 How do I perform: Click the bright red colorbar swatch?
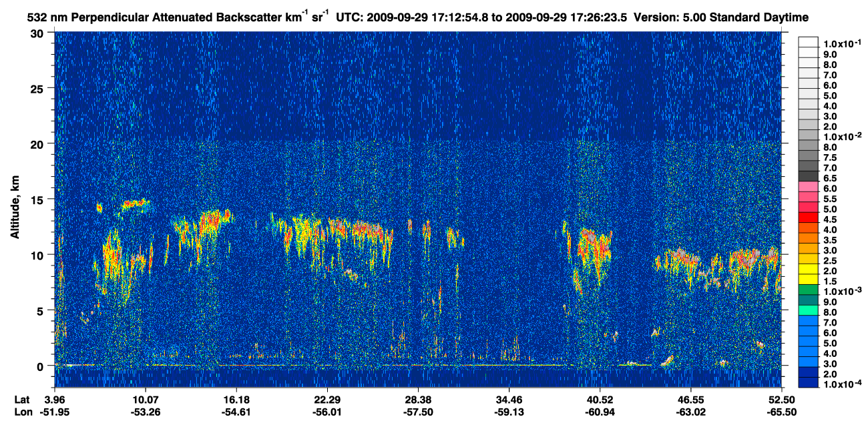point(808,217)
